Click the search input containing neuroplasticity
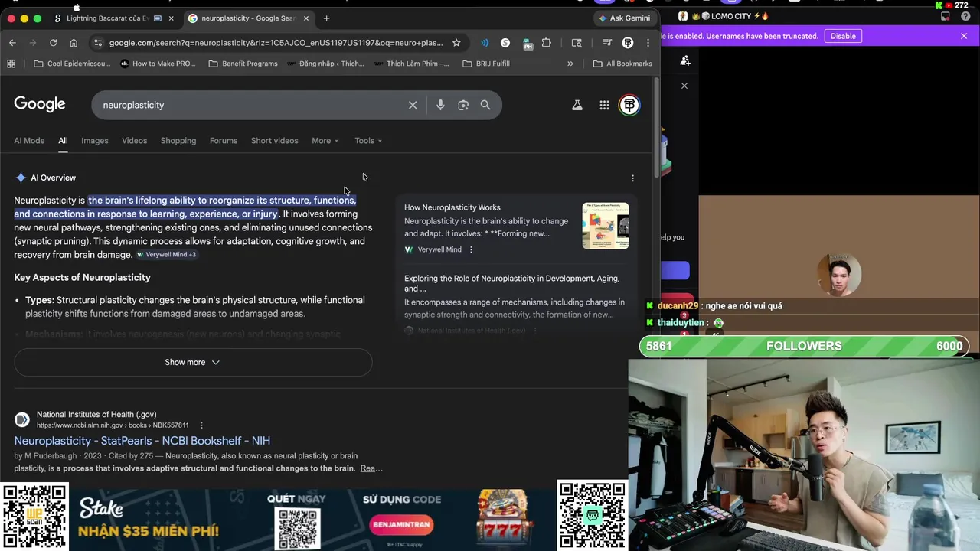 (253, 105)
